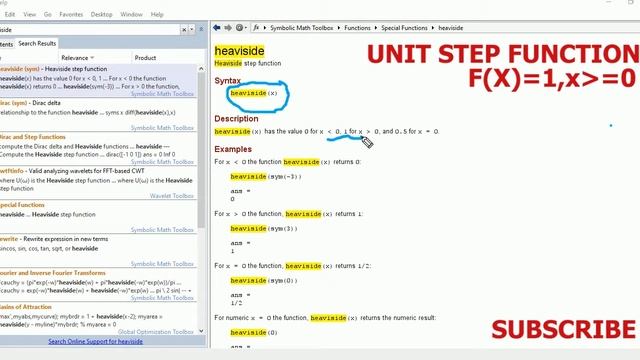Click the heaviside(sym(-3)) example code
Image resolution: width=640 pixels, height=360 pixels.
[266, 177]
